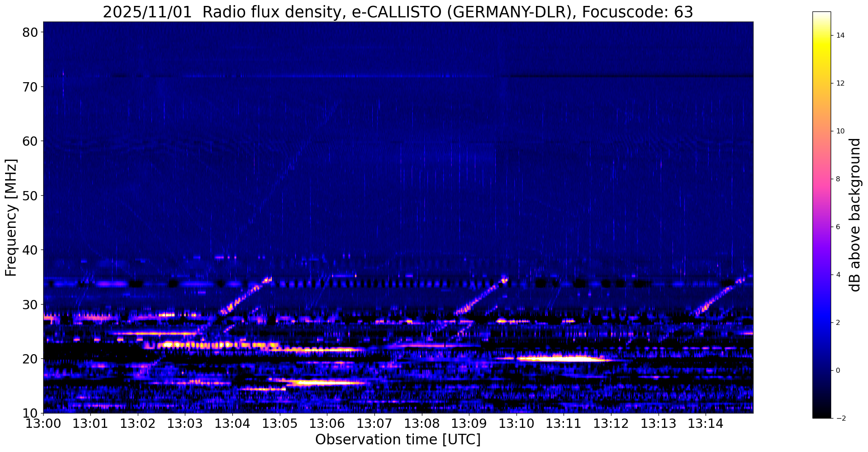Click the 13:00 time tick label
Image resolution: width=868 pixels, height=452 pixels.
(43, 424)
